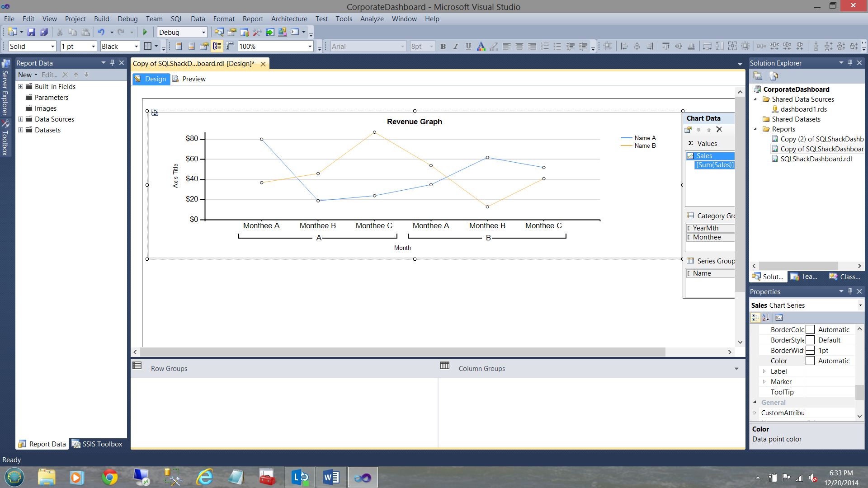Open the Debug configuration dropdown
868x488 pixels.
tap(203, 32)
